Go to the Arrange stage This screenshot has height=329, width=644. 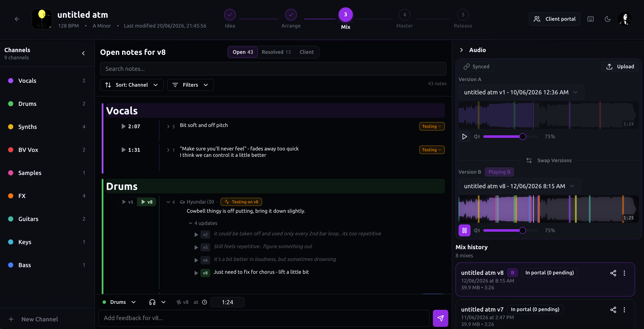click(291, 19)
